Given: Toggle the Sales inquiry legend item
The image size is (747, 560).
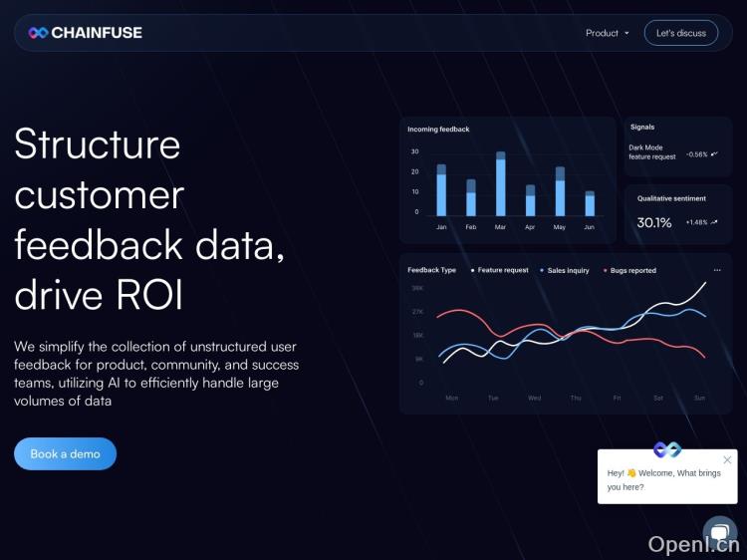Looking at the screenshot, I should [x=565, y=270].
